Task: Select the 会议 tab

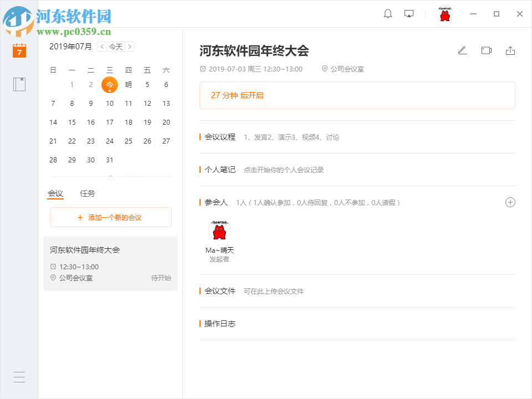Action: coord(56,193)
